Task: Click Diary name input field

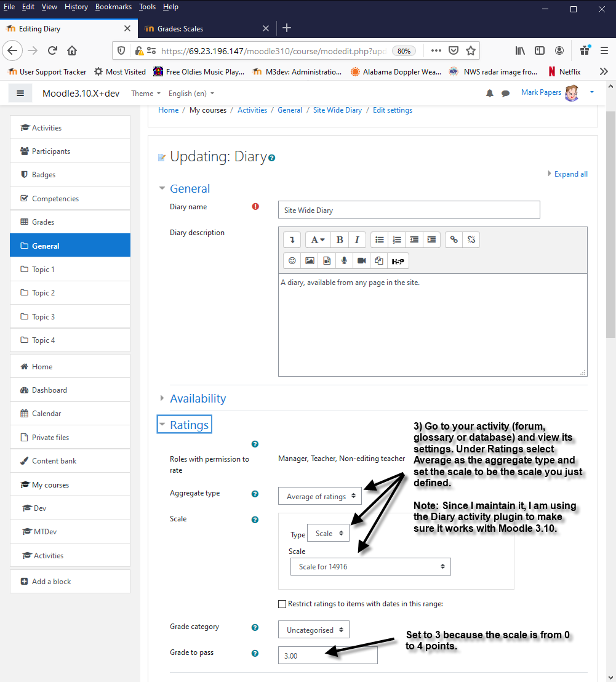Action: (x=409, y=210)
